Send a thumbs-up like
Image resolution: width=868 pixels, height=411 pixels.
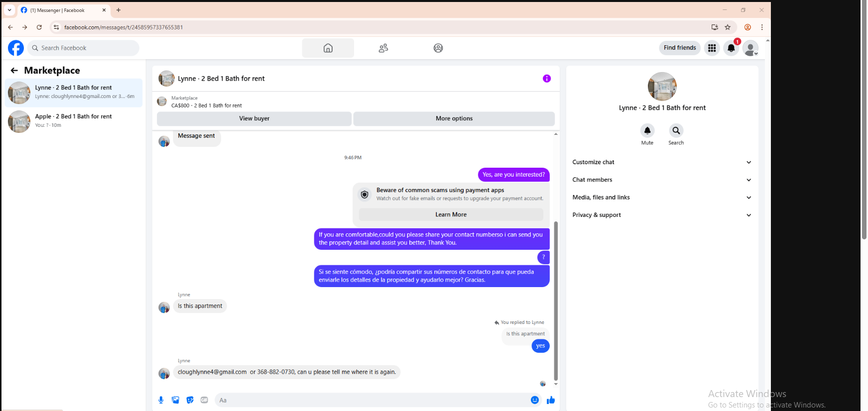click(551, 400)
